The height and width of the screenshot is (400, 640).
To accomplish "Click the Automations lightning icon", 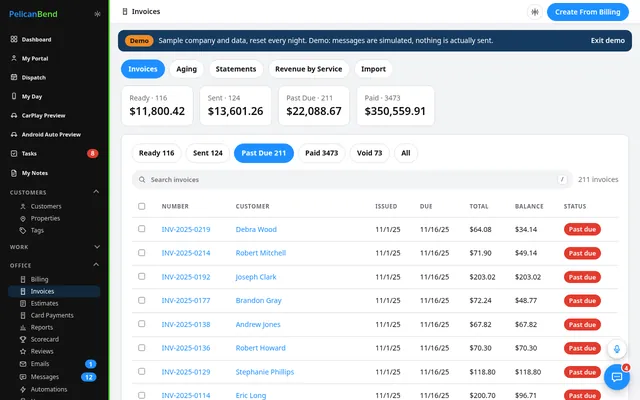I will (x=23, y=389).
